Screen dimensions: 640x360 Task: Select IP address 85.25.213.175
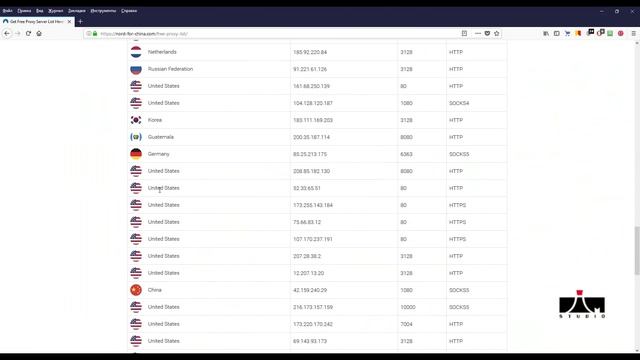click(x=310, y=154)
